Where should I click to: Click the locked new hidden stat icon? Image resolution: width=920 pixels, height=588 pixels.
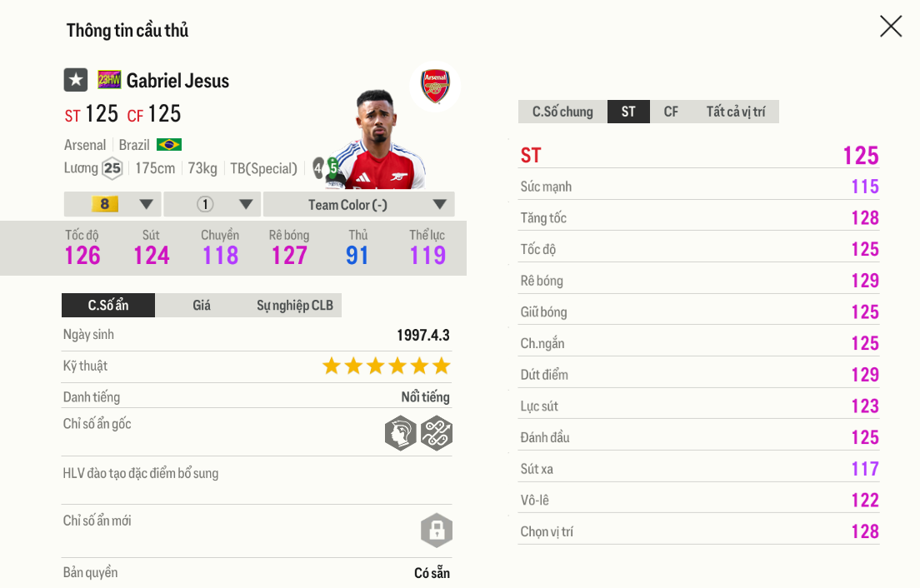[x=436, y=530]
